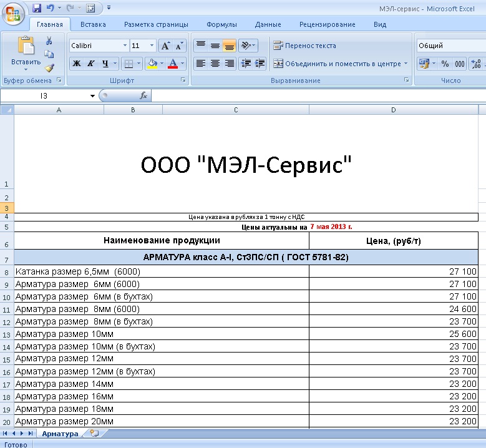Click the Name Box showing I3
Image resolution: width=486 pixels, height=448 pixels.
pyautogui.click(x=44, y=96)
